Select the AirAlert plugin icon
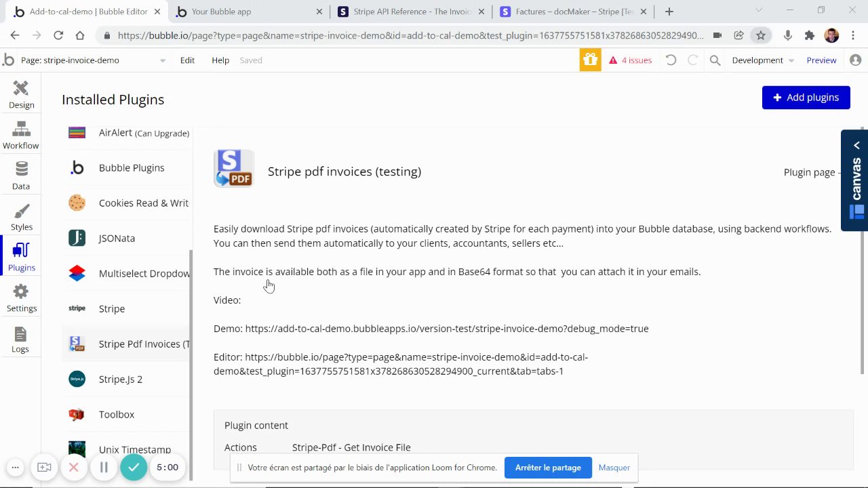Image resolution: width=868 pixels, height=488 pixels. [77, 132]
